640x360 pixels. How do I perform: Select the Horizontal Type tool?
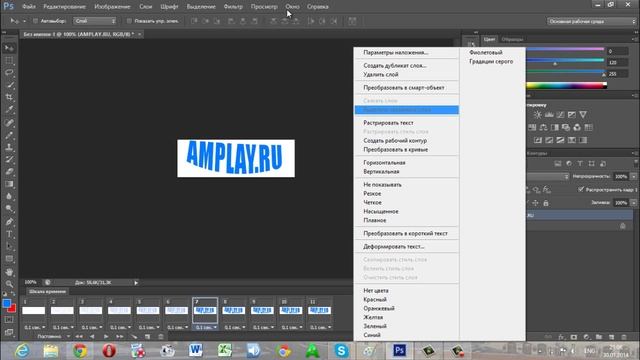click(9, 234)
